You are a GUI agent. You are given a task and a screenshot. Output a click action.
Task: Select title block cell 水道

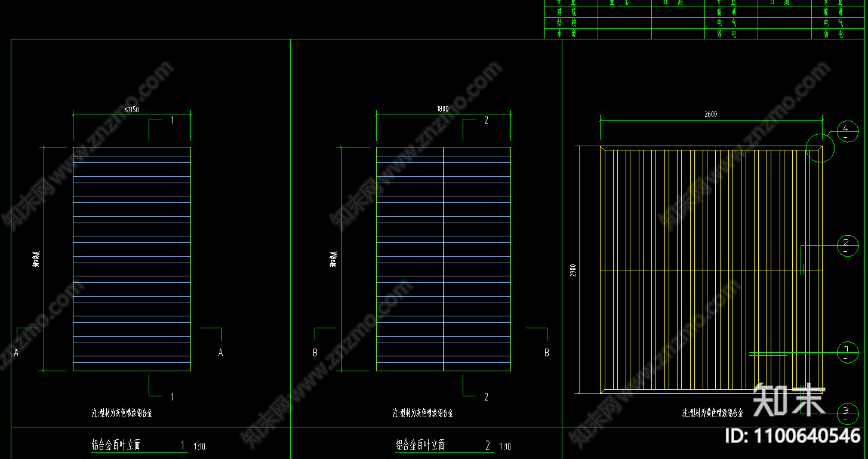[571, 34]
